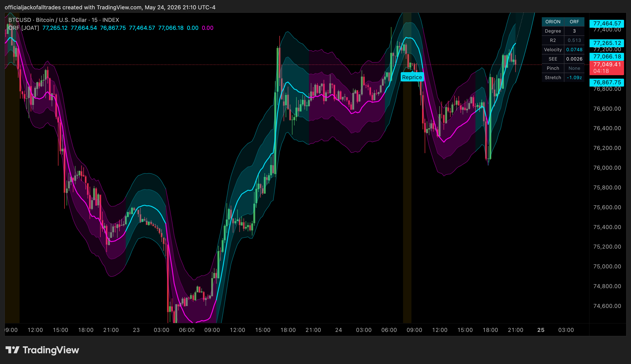Click the Velocity value 0.0748
The width and height of the screenshot is (631, 364).
574,50
